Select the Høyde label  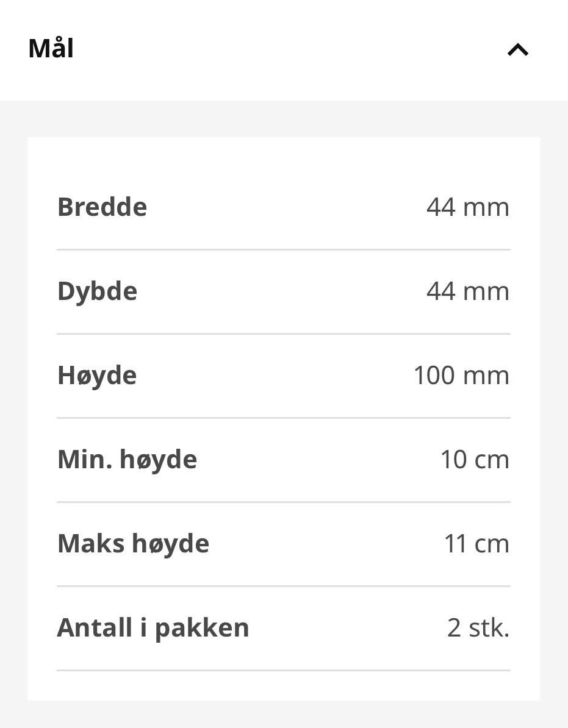tap(97, 376)
